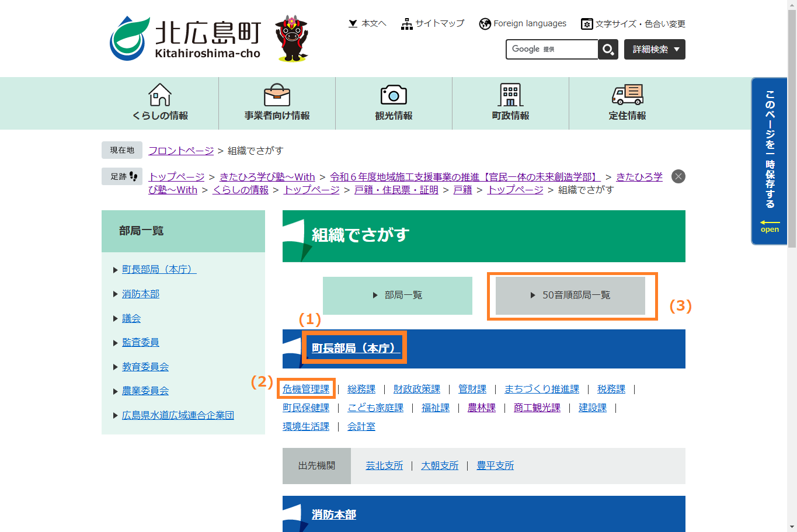Open 定住情報 truck menu
797x532 pixels.
(628, 103)
